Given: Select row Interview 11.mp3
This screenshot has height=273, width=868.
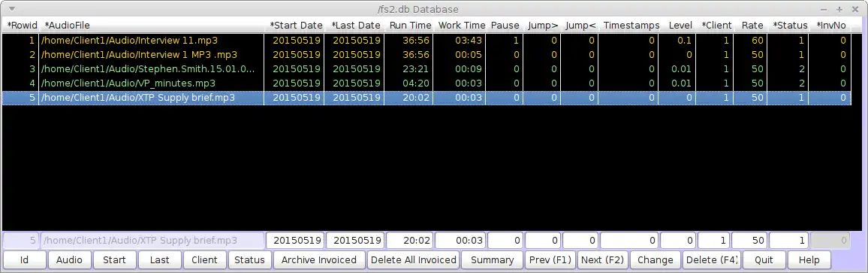Looking at the screenshot, I should pos(426,41).
